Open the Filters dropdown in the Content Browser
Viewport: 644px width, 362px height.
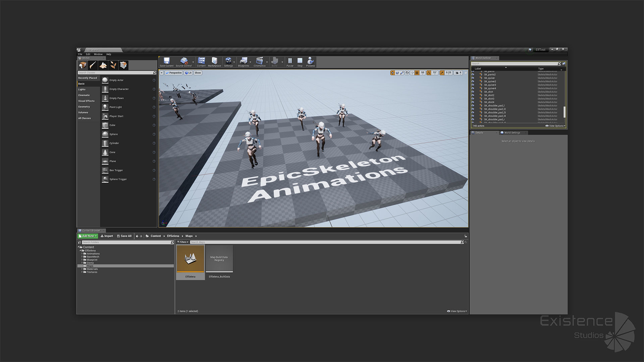pyautogui.click(x=182, y=242)
